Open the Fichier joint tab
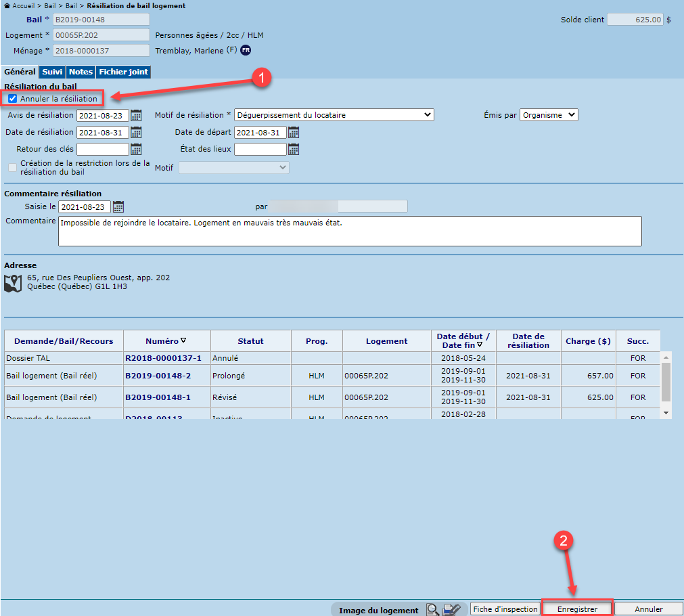 point(123,72)
